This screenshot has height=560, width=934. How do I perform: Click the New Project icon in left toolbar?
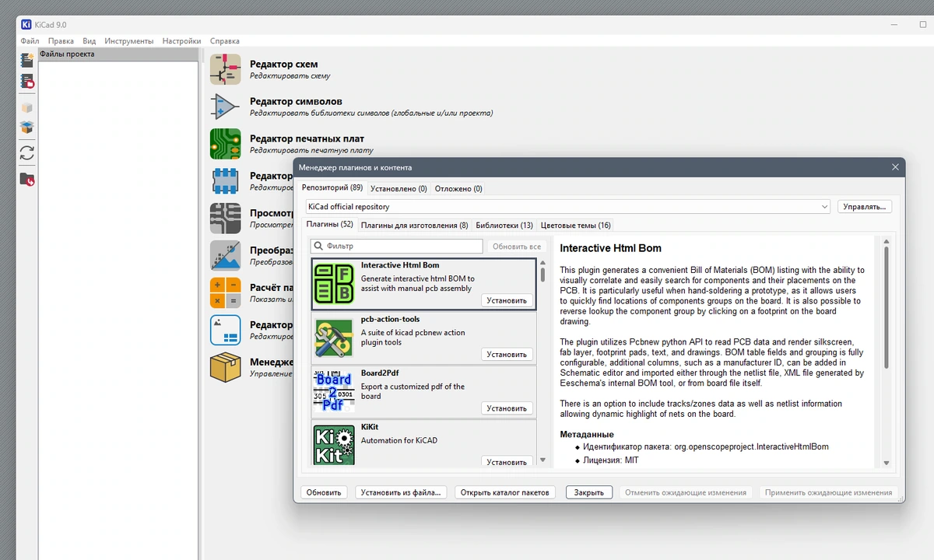click(x=27, y=60)
